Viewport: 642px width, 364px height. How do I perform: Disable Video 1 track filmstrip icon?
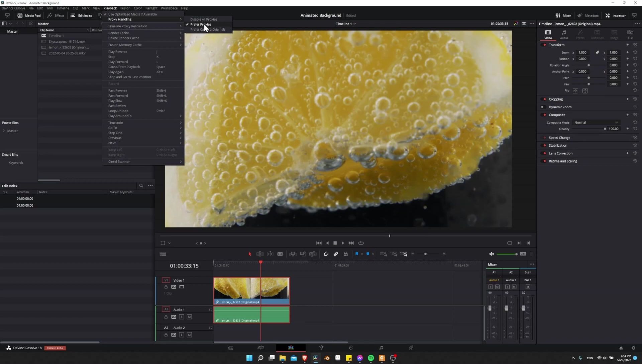(x=182, y=287)
